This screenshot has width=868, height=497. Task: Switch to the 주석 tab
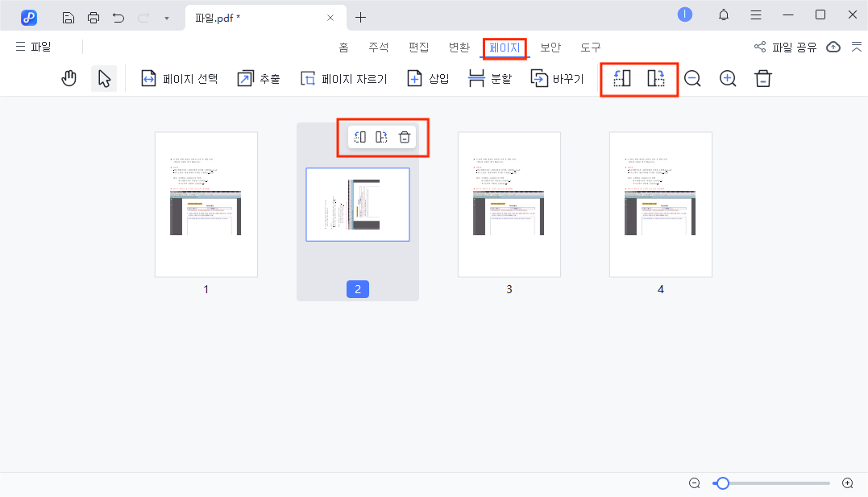[379, 47]
